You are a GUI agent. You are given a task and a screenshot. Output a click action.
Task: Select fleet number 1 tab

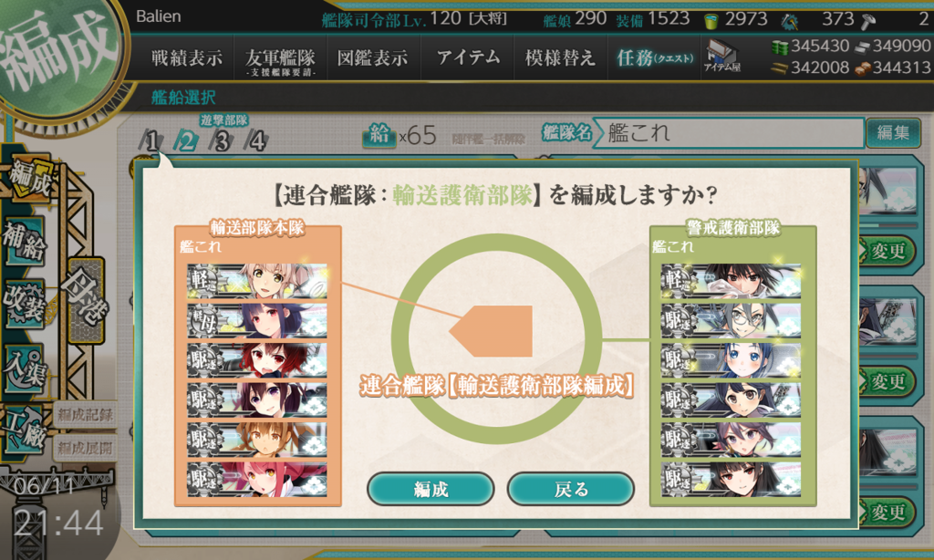click(x=150, y=140)
